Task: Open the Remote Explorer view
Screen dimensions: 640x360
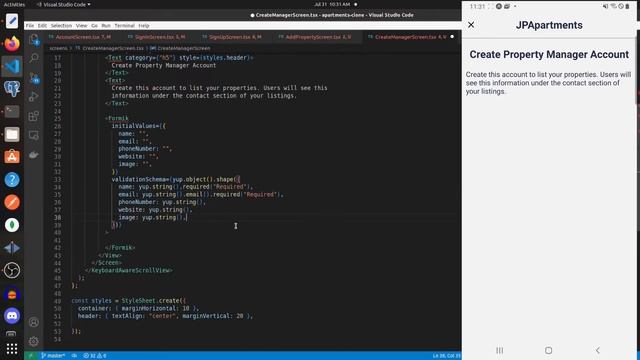Action: (x=34, y=135)
